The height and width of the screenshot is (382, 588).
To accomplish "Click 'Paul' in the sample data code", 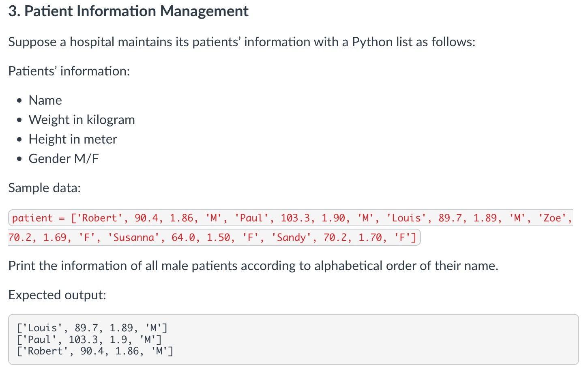I will click(x=251, y=218).
